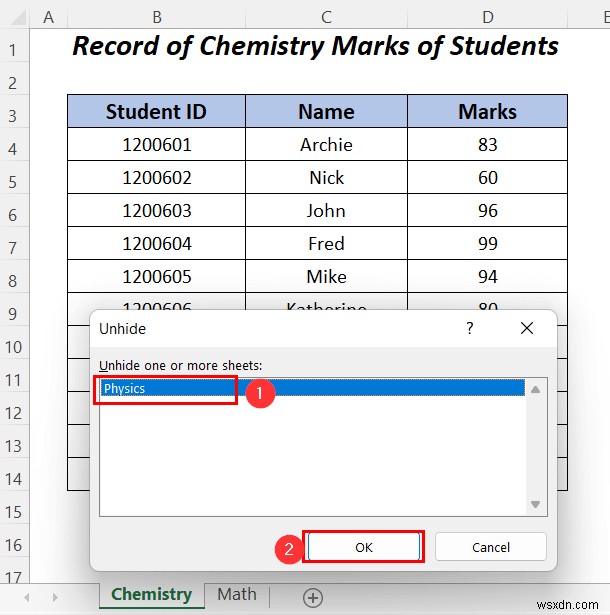Click the name cell John
This screenshot has height=615, width=610.
(x=326, y=210)
